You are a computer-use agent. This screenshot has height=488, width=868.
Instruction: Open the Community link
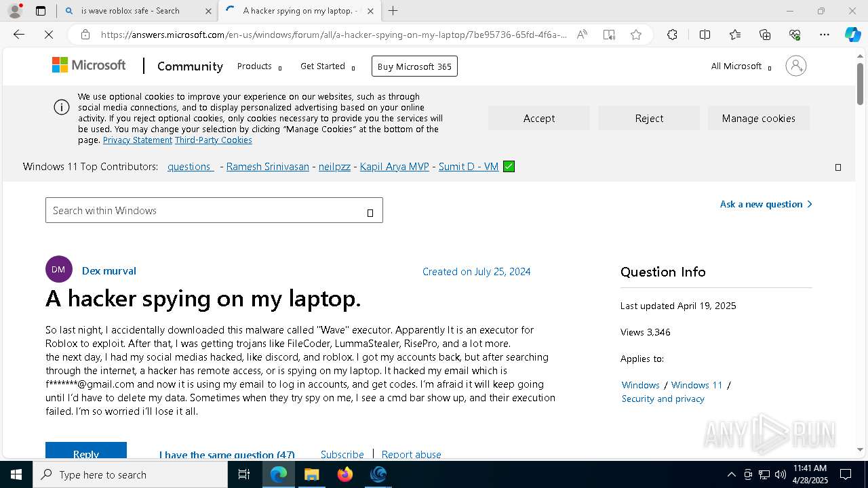point(190,66)
